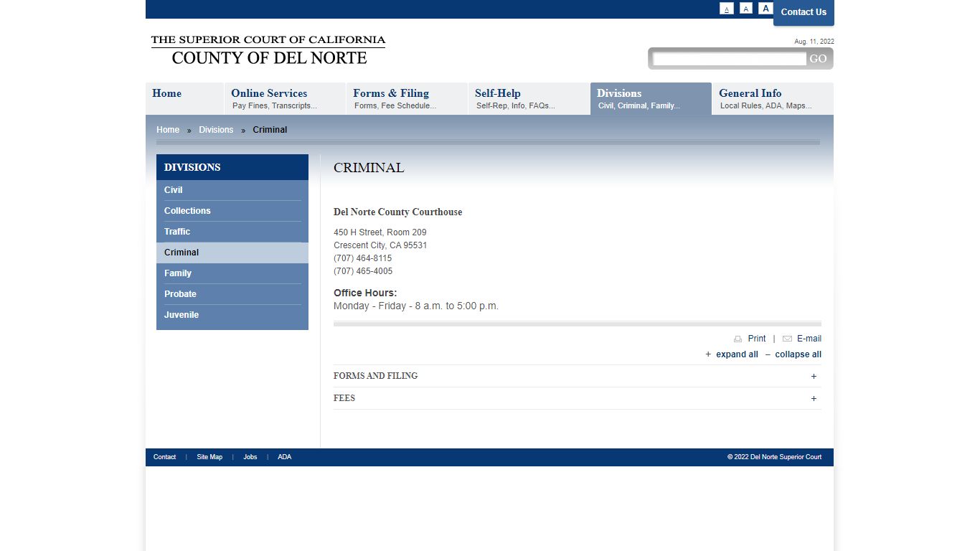The image size is (980, 551).
Task: Click the Office Hours label
Action: pos(365,293)
